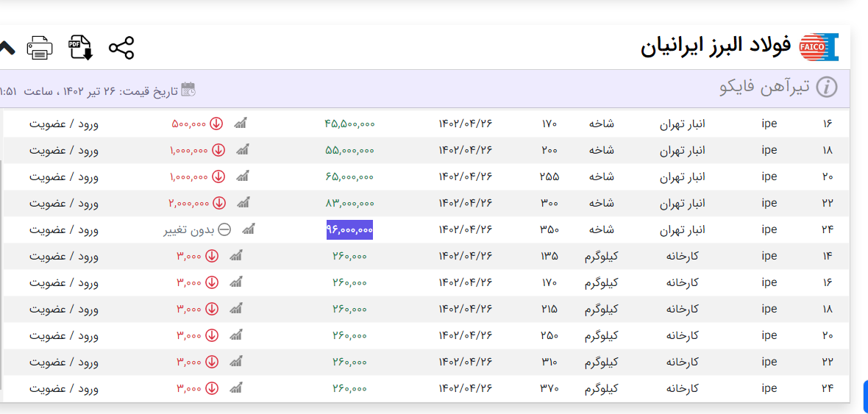The height and width of the screenshot is (414, 868).
Task: Open chart icon in weight 135 کیلوگرم row
Action: click(236, 256)
